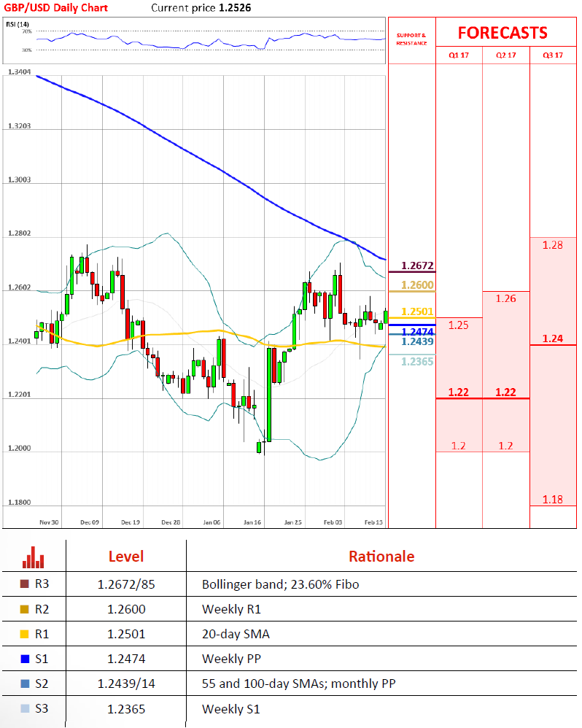Screen dimensions: 582x728
Task: Click the S2 steel blue swatch
Action: [25, 684]
